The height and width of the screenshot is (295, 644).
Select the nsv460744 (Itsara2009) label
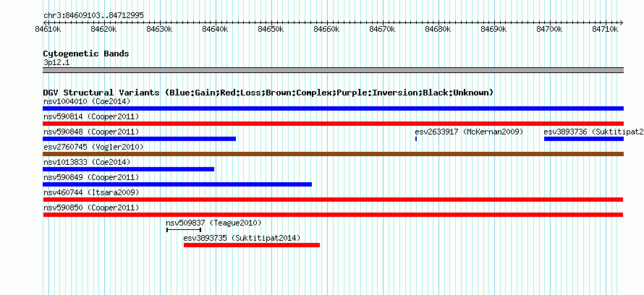click(x=91, y=192)
